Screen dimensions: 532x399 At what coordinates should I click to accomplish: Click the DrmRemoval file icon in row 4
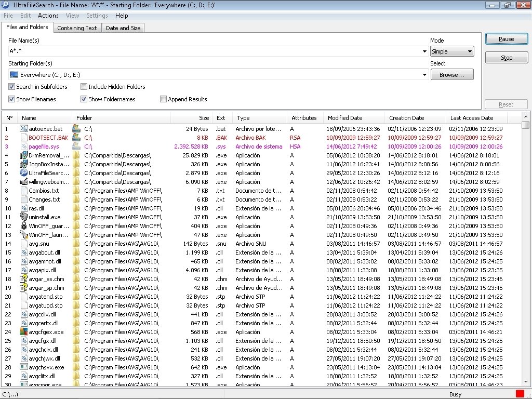(x=24, y=155)
